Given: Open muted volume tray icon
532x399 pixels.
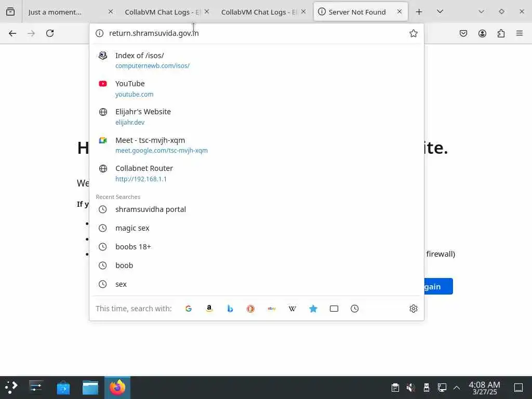Looking at the screenshot, I should click(410, 388).
